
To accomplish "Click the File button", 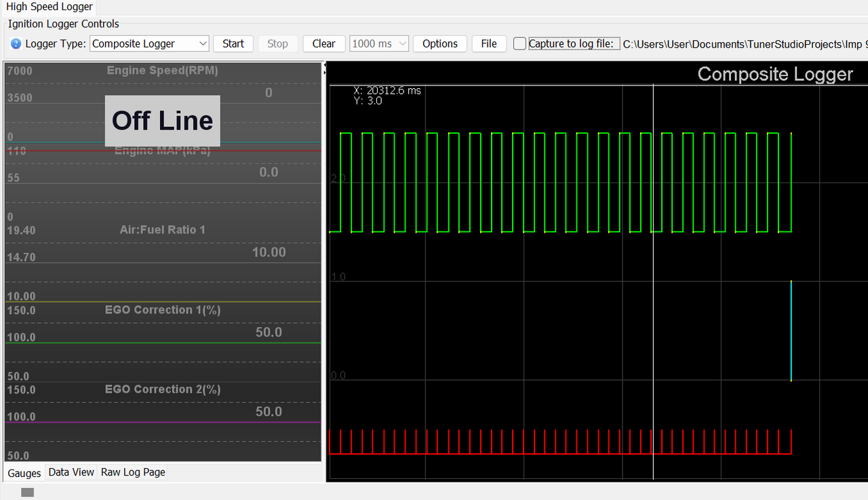I will 489,43.
